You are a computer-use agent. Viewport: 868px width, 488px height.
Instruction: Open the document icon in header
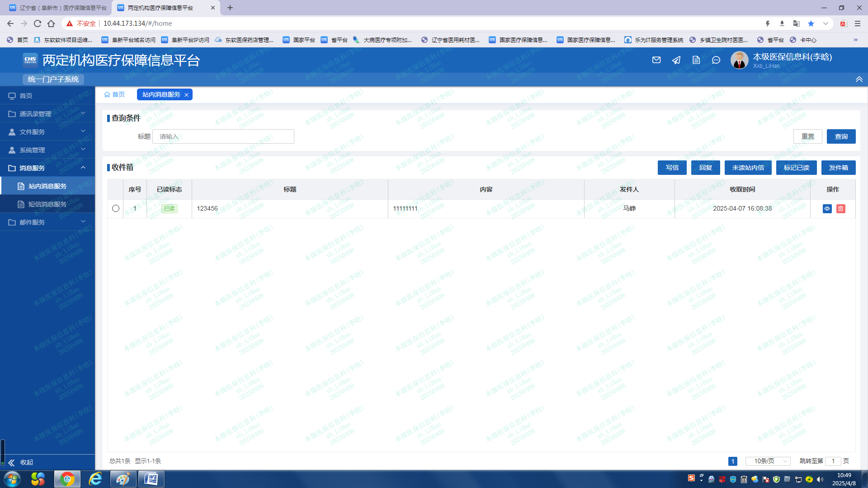(x=696, y=60)
